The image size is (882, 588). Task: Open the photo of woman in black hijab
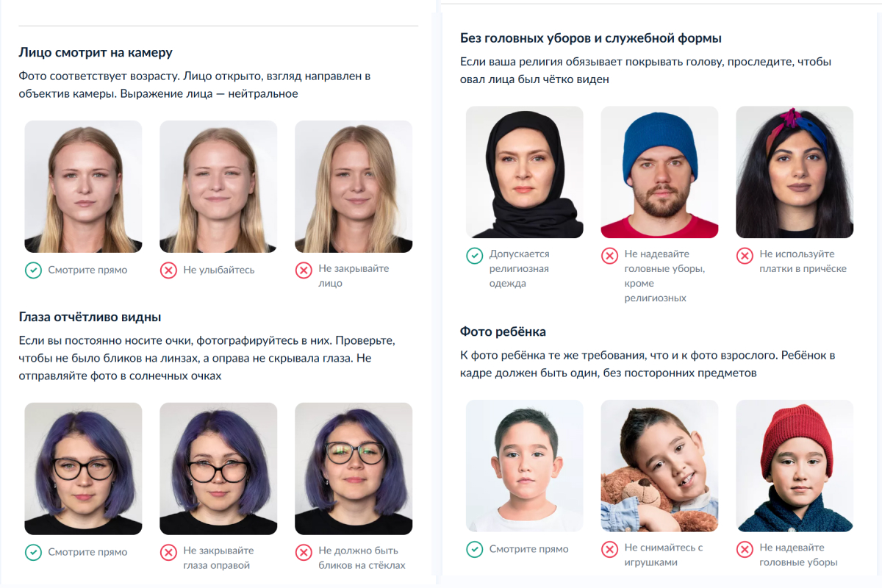pyautogui.click(x=524, y=172)
